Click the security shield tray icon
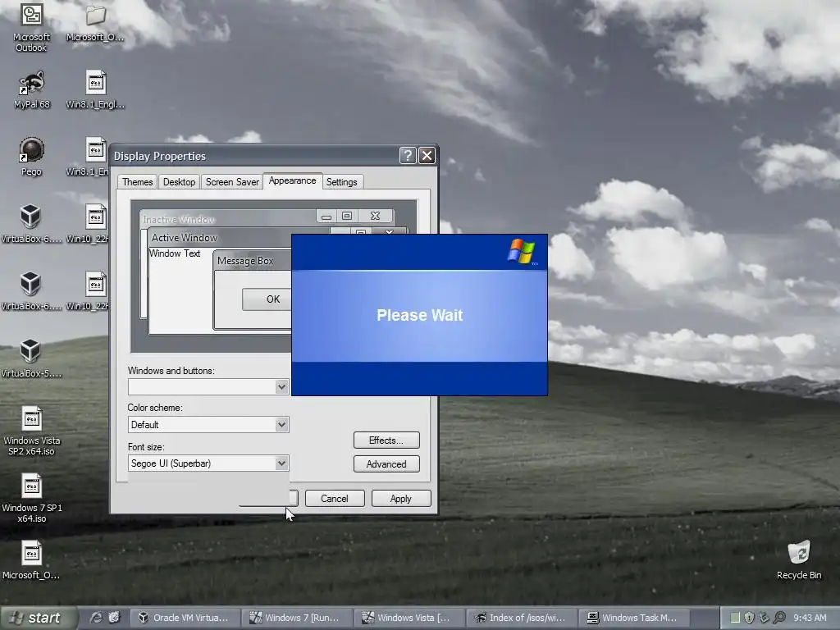 click(750, 618)
